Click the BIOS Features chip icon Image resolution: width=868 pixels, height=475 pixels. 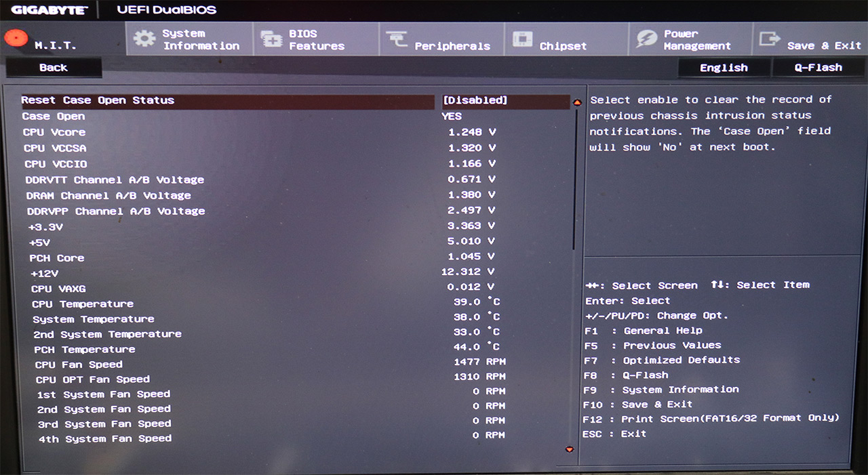tap(271, 39)
